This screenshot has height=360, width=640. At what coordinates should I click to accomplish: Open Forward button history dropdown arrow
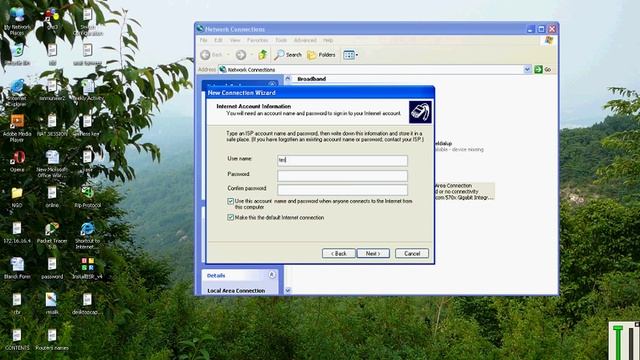click(251, 55)
